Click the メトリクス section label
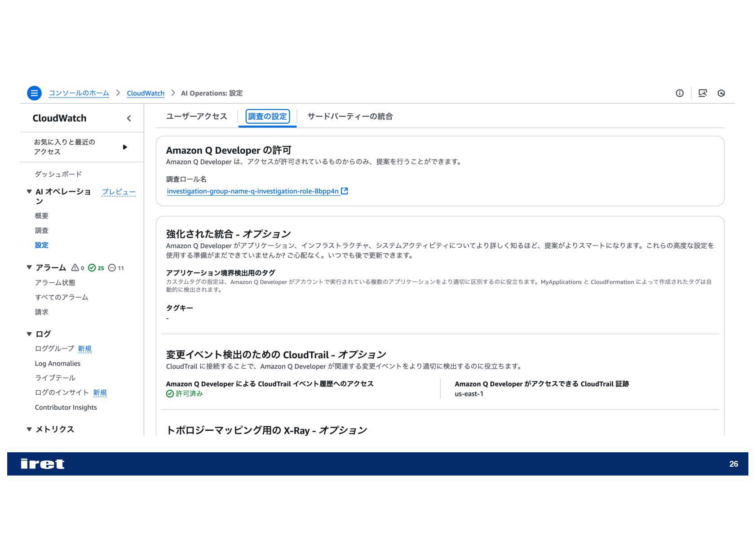This screenshot has height=535, width=756. point(55,429)
